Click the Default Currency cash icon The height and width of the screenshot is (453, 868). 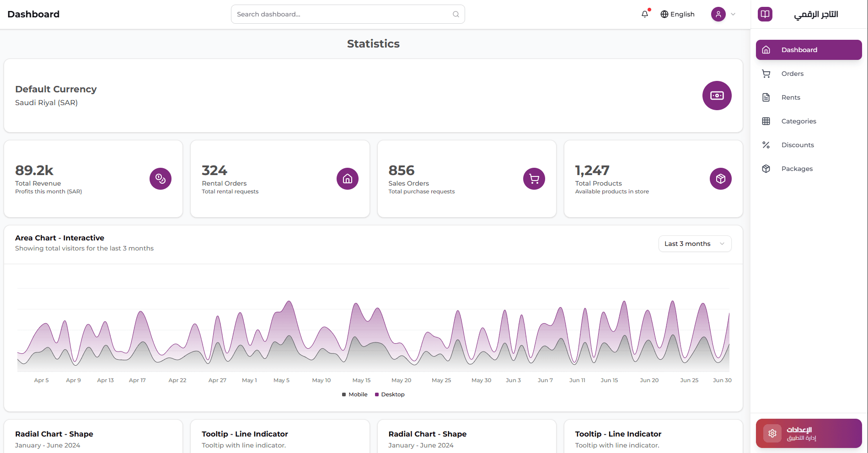717,96
